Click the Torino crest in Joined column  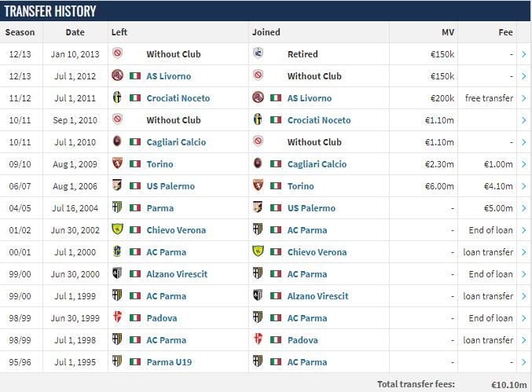tap(258, 186)
